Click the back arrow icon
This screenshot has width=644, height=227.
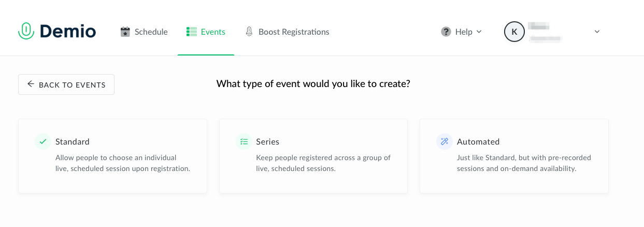coord(31,84)
